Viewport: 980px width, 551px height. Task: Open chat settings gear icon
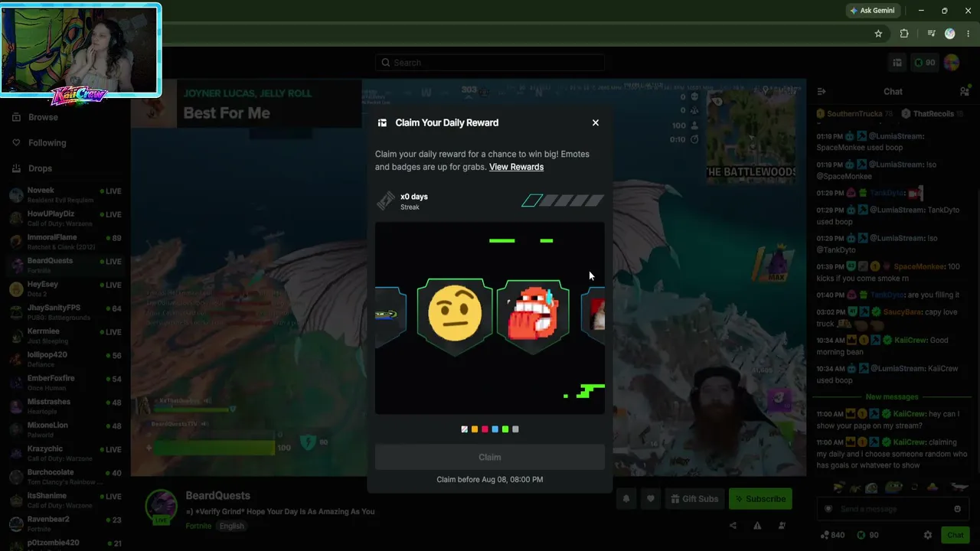tap(928, 535)
